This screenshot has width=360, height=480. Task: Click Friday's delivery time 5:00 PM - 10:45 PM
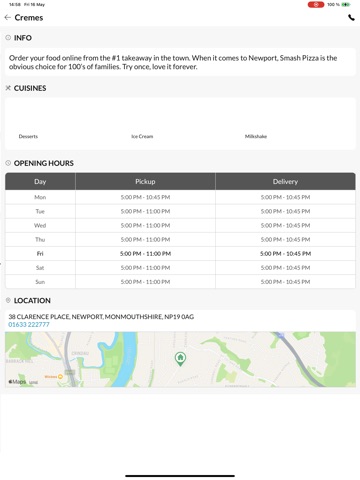point(285,254)
